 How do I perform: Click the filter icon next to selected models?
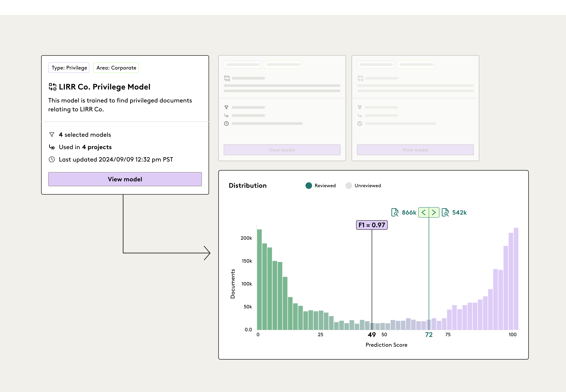52,135
